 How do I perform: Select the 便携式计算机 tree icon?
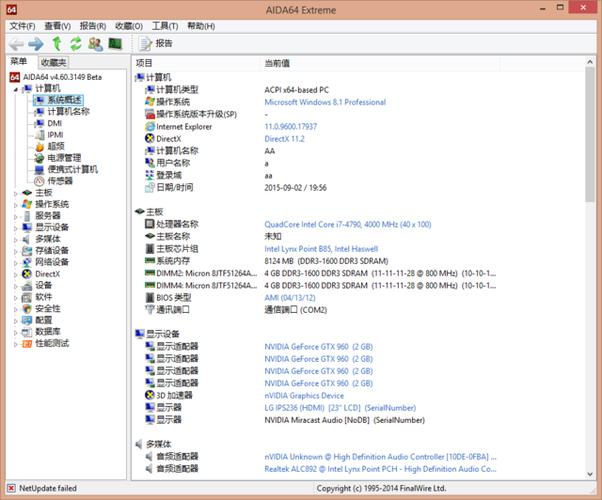point(40,169)
